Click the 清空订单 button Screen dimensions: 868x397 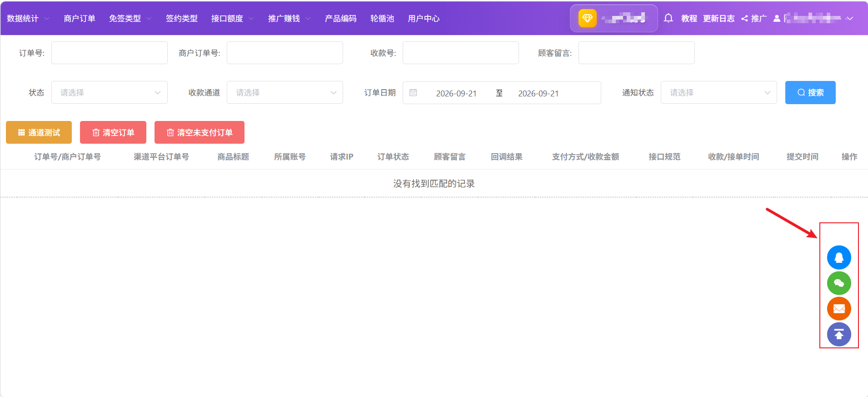click(113, 132)
